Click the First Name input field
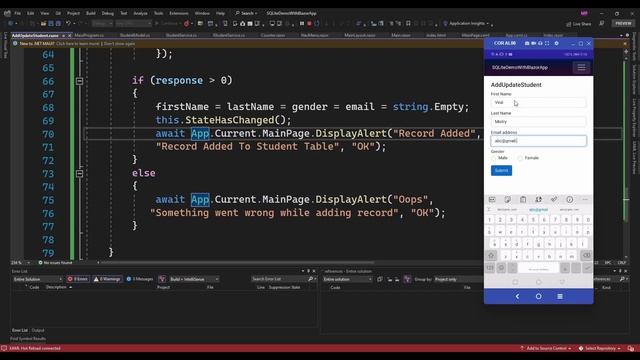 [x=538, y=102]
